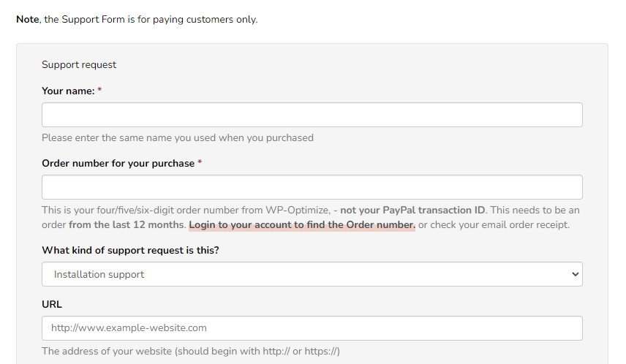Click the "Installation support" selected option
This screenshot has width=626, height=364.
99,274
